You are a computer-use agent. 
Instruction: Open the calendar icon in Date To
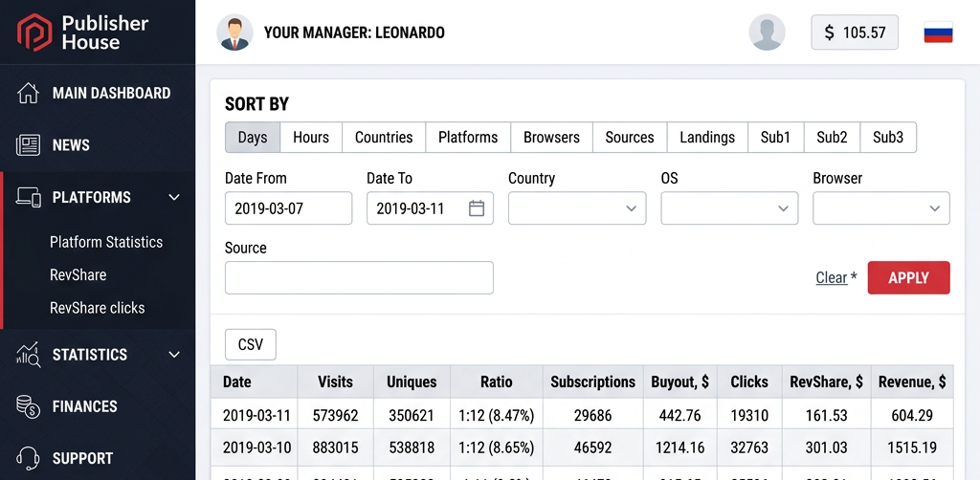(x=477, y=207)
